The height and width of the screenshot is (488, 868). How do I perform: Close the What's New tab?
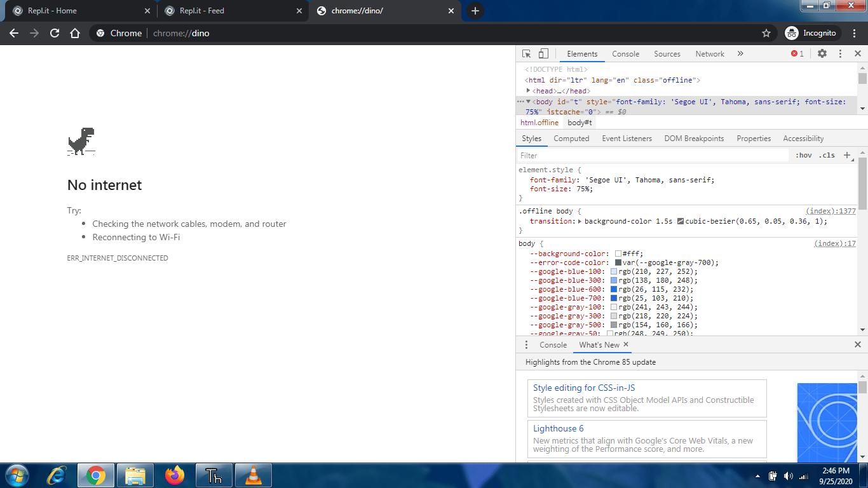pos(626,344)
